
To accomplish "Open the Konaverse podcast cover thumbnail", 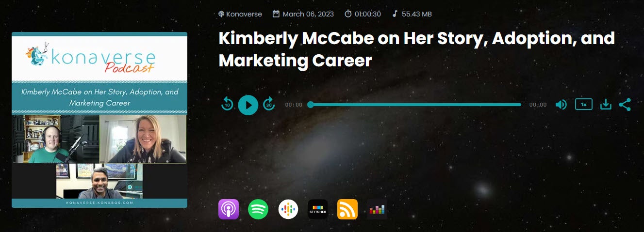I will (99, 120).
